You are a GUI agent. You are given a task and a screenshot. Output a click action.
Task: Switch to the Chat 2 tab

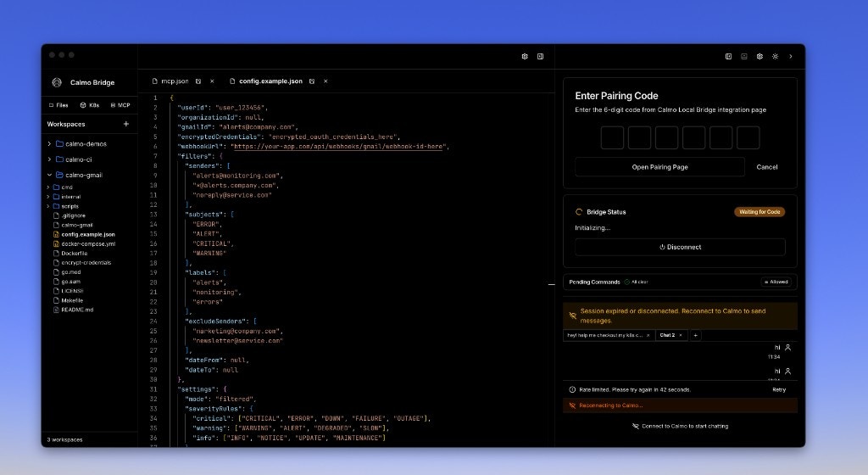coord(667,335)
